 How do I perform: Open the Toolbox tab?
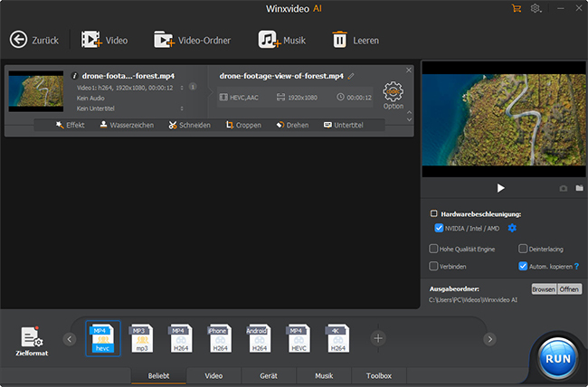point(379,375)
